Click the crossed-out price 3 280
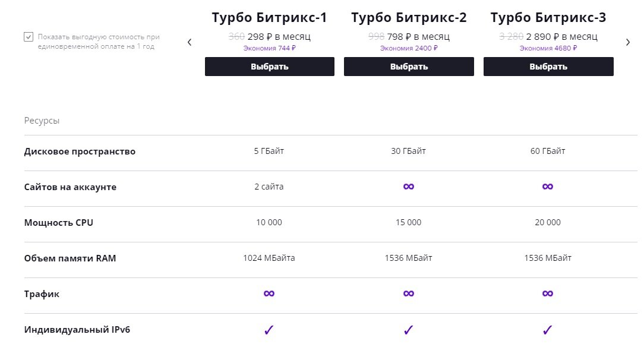The image size is (644, 347). [x=511, y=36]
